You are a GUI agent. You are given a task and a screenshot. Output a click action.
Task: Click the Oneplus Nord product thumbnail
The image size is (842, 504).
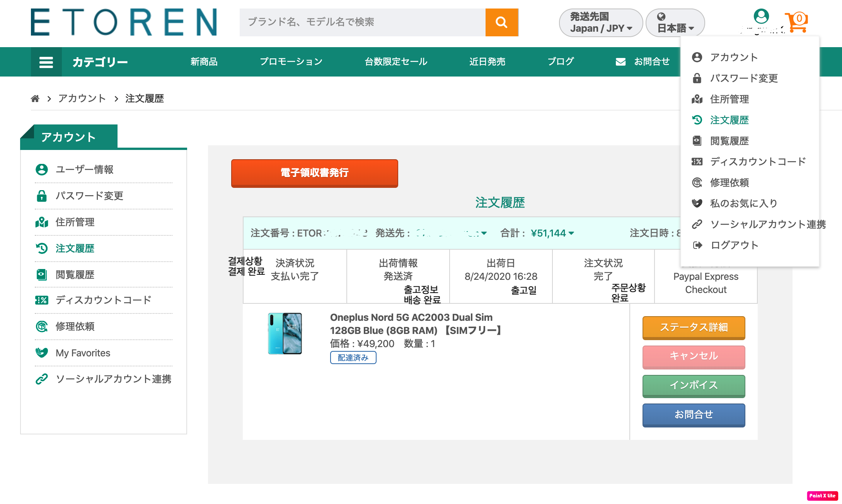click(285, 333)
